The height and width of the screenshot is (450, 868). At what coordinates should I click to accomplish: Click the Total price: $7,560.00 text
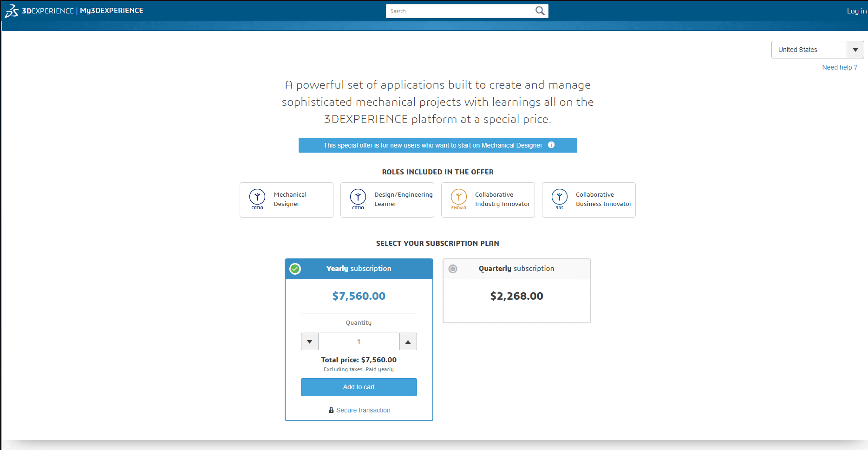pyautogui.click(x=359, y=360)
